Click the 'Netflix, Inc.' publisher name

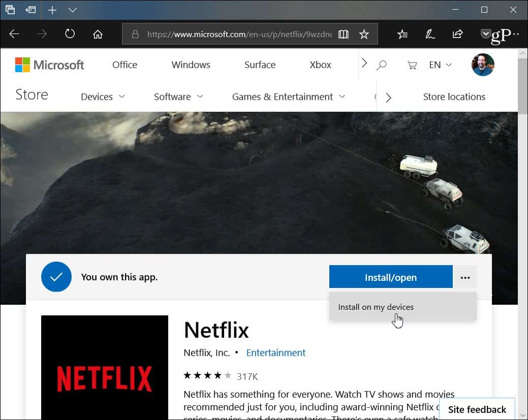coord(206,352)
